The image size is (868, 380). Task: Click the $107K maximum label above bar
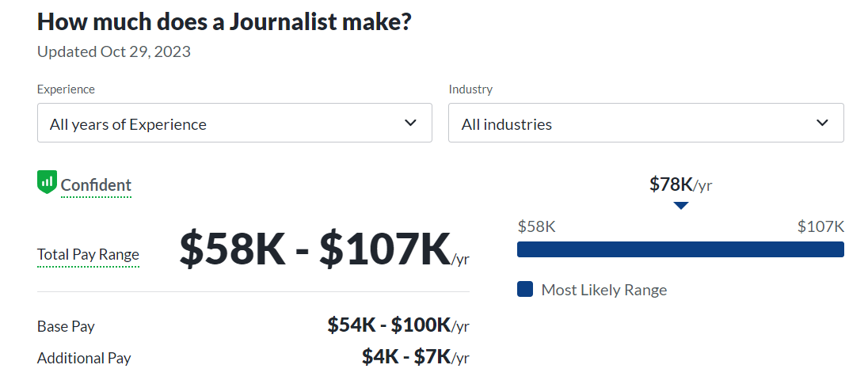tap(820, 227)
